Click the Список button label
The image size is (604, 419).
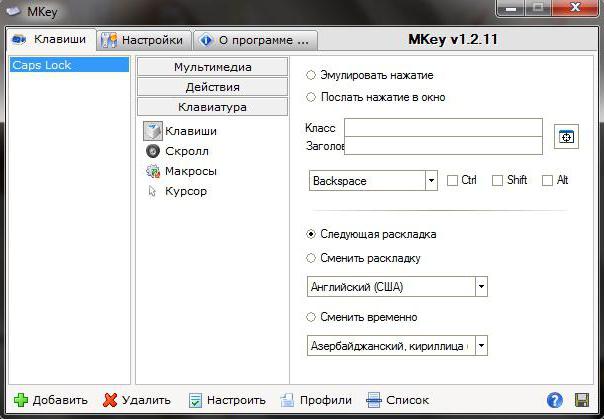pos(408,401)
